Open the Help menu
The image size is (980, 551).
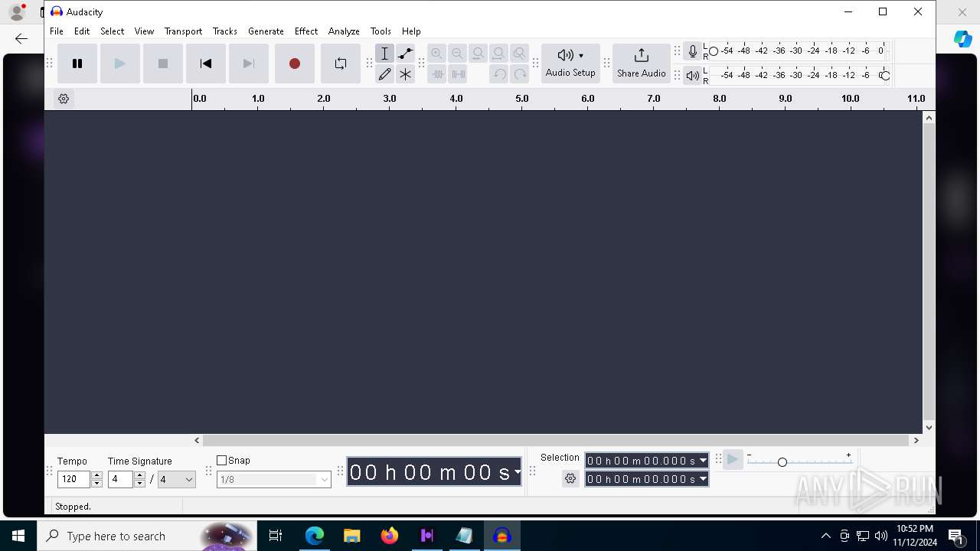[x=411, y=31]
